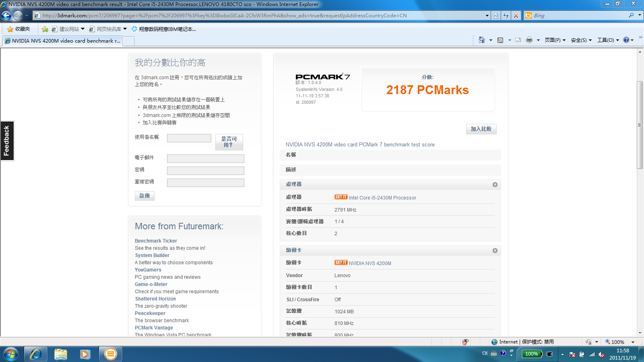The height and width of the screenshot is (362, 644).
Task: Click the Home page icon in command bar
Action: (x=482, y=40)
